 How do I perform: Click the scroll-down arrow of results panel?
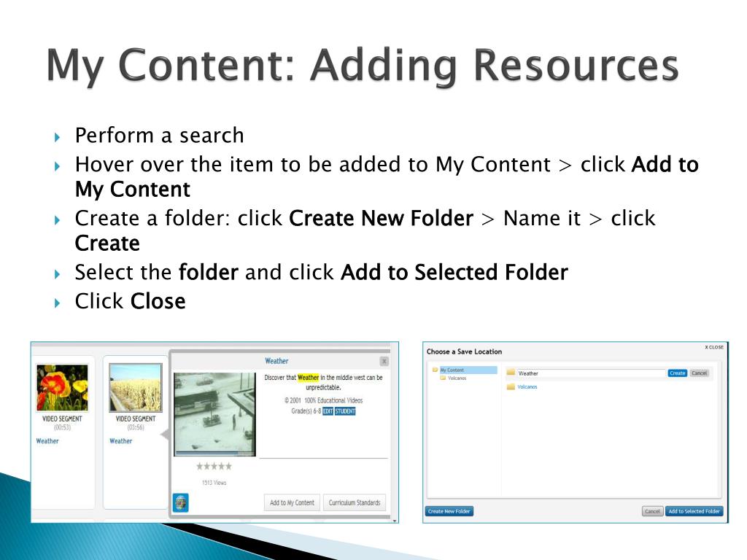(x=395, y=521)
